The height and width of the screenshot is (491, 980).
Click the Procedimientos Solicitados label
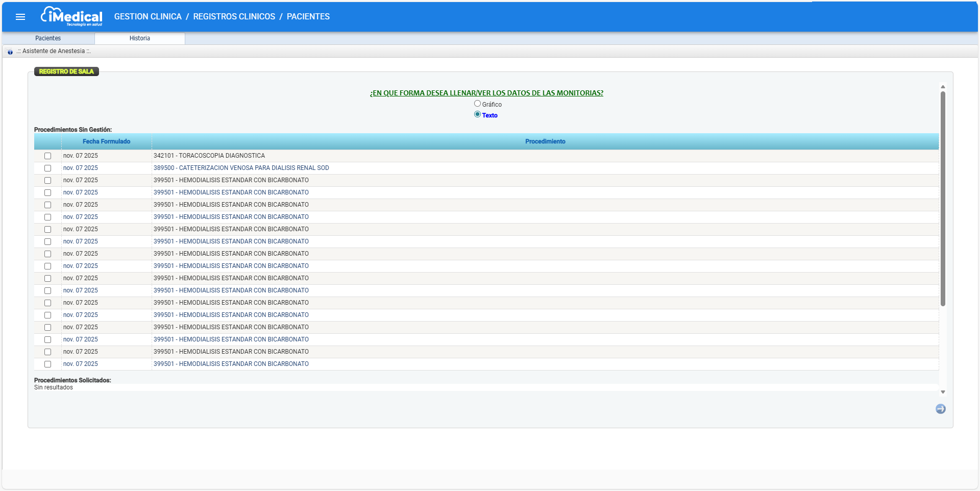click(72, 380)
